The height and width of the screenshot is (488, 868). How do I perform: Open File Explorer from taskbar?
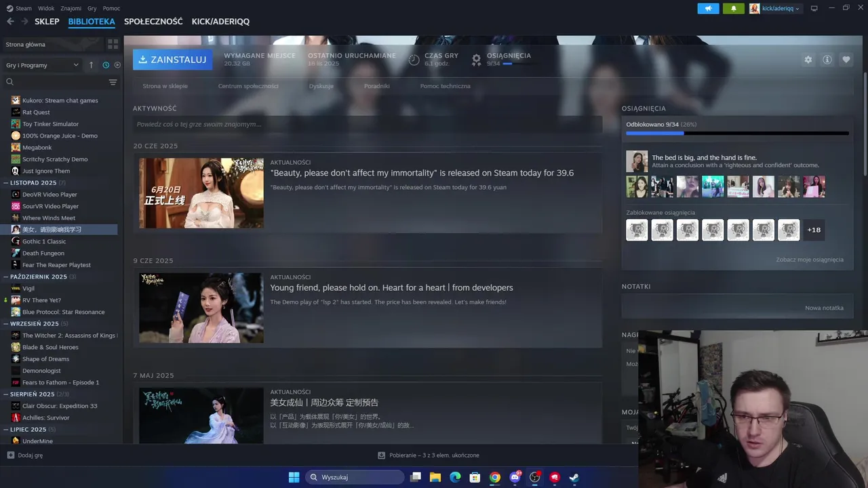click(x=435, y=477)
